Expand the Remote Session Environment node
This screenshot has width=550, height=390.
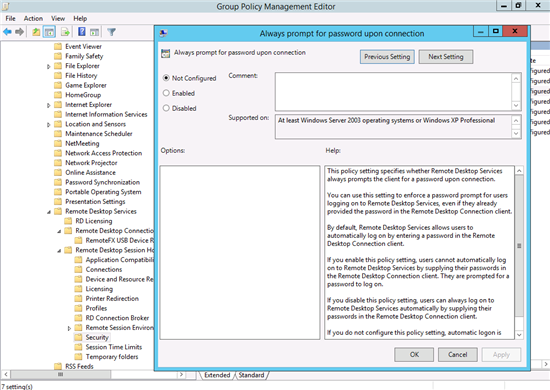tap(69, 328)
